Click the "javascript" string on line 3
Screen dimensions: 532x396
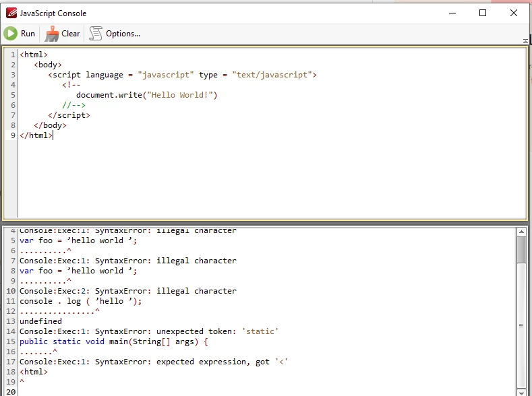point(166,75)
